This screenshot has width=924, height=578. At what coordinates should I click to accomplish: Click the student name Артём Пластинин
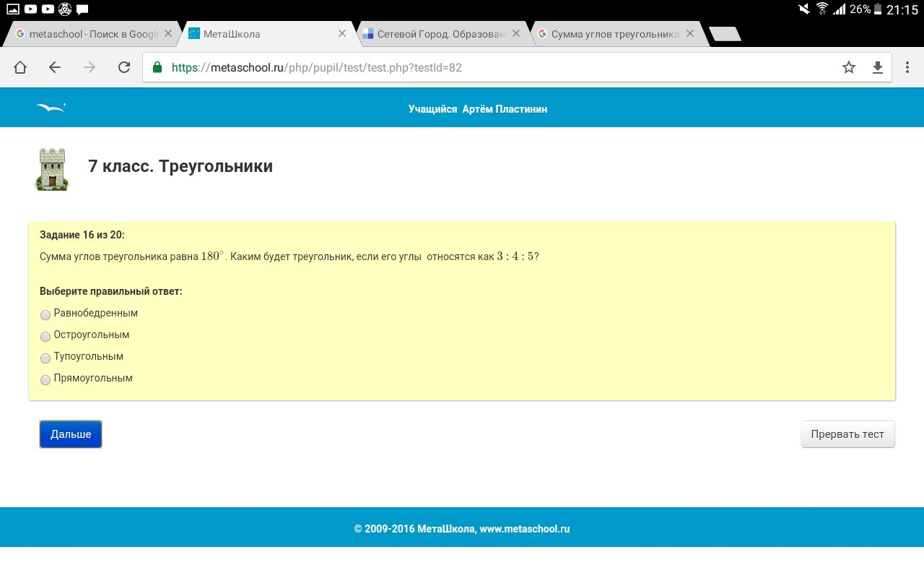pyautogui.click(x=505, y=109)
